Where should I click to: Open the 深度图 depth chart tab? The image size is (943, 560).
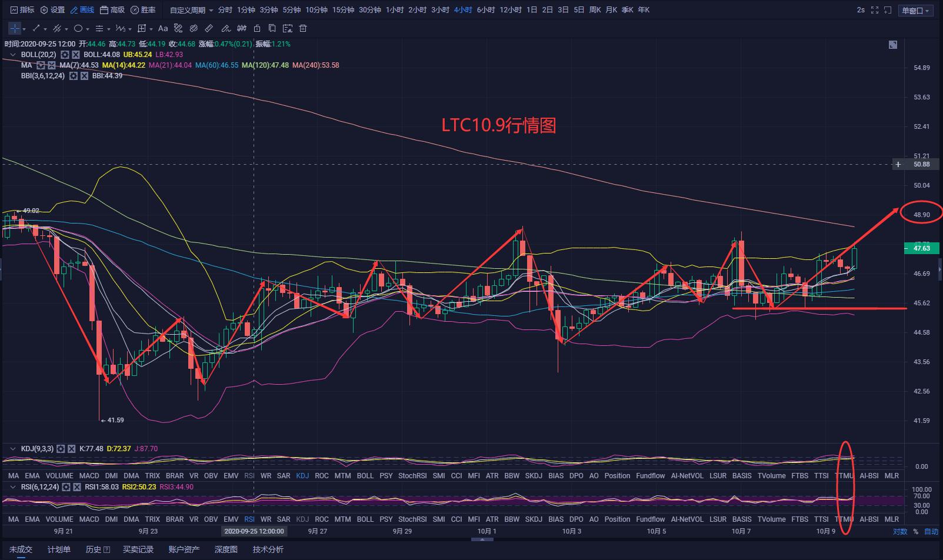pos(226,549)
